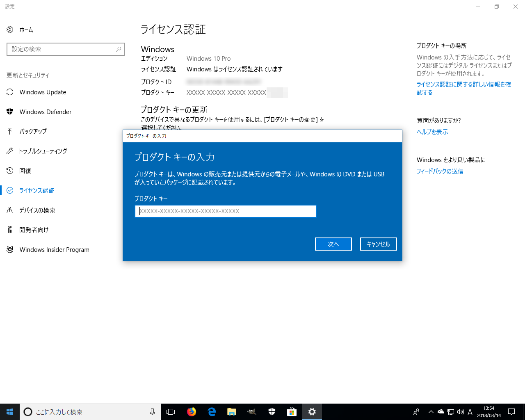
Task: Click the Cortana search box on taskbar
Action: pos(90,412)
